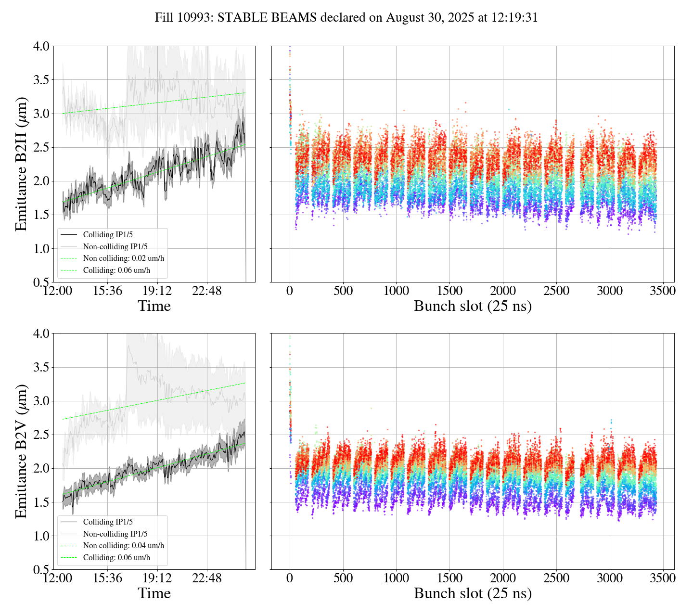Click the 1000 tick label on bottom scatter plot
The image size is (693, 616).
click(x=396, y=578)
